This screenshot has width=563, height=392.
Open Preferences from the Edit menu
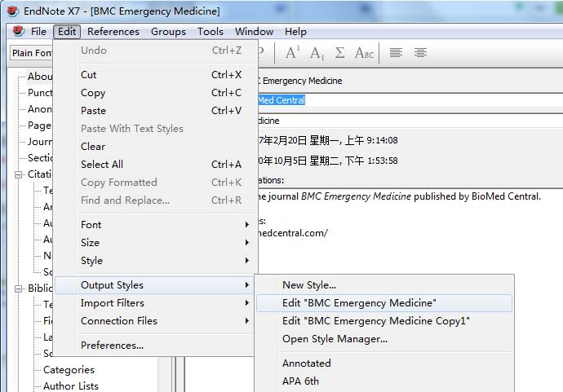coord(155,346)
